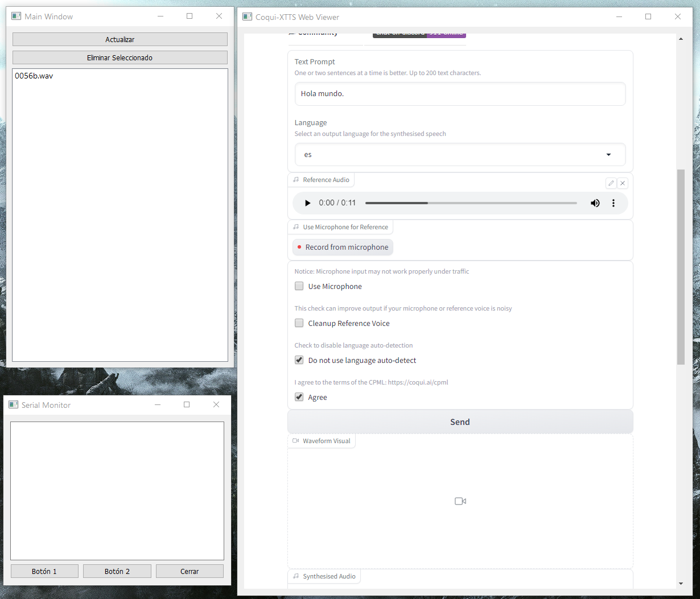Mute the reference audio volume
This screenshot has width=700, height=599.
tap(595, 203)
